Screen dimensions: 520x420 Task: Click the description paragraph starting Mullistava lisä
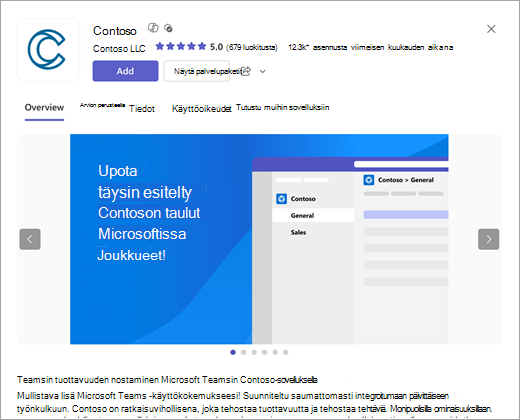pos(255,402)
